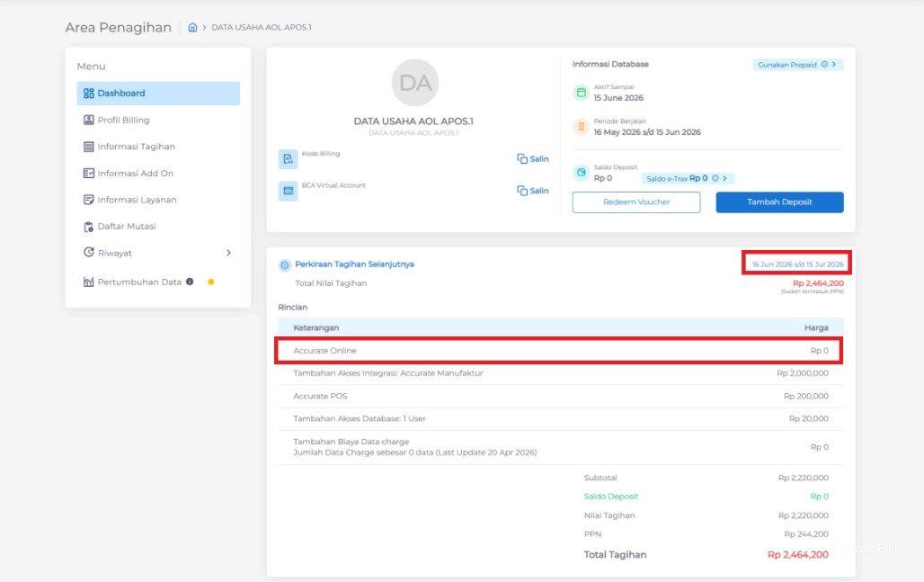Click the Tambah Deposit button
This screenshot has width=924, height=582.
(779, 202)
